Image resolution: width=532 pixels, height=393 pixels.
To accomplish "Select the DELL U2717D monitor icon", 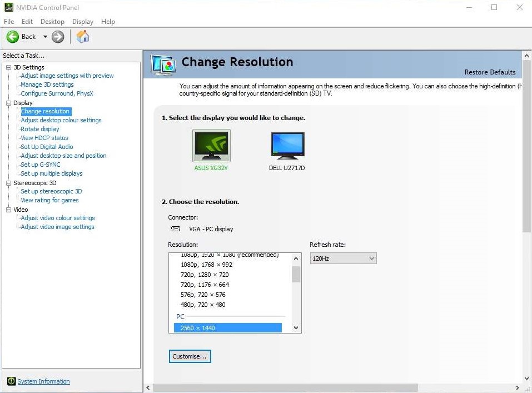I will (x=287, y=146).
